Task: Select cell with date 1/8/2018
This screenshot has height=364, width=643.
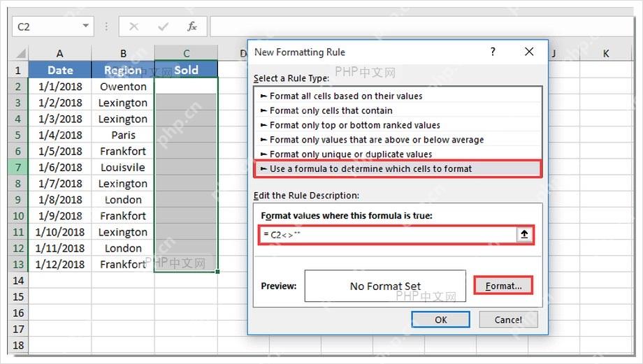Action: (x=60, y=200)
